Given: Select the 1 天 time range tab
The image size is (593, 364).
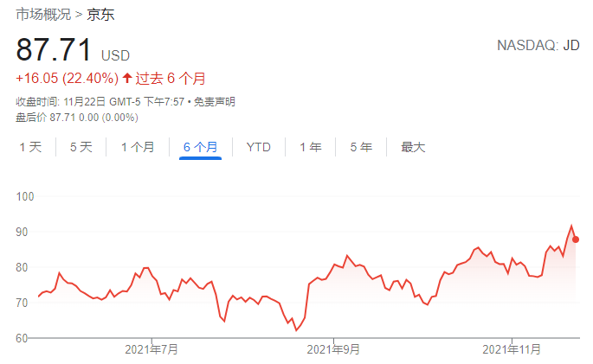Looking at the screenshot, I should click(x=30, y=147).
